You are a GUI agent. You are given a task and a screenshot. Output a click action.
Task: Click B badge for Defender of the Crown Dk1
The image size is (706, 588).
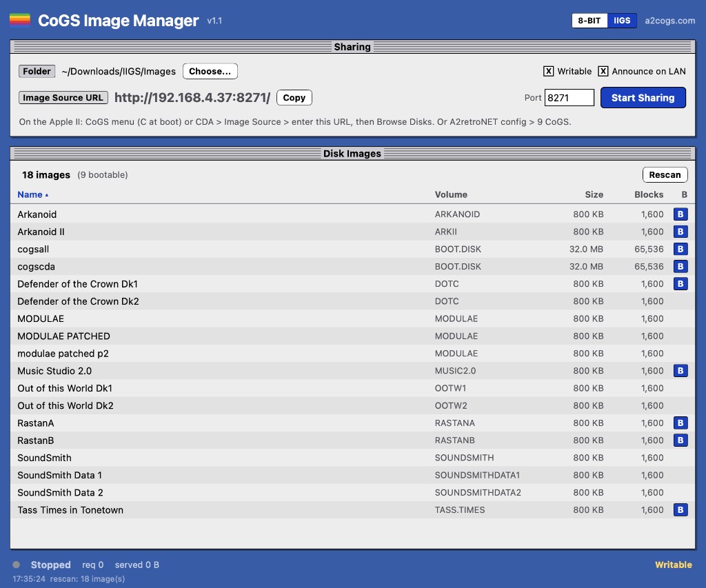coord(680,284)
